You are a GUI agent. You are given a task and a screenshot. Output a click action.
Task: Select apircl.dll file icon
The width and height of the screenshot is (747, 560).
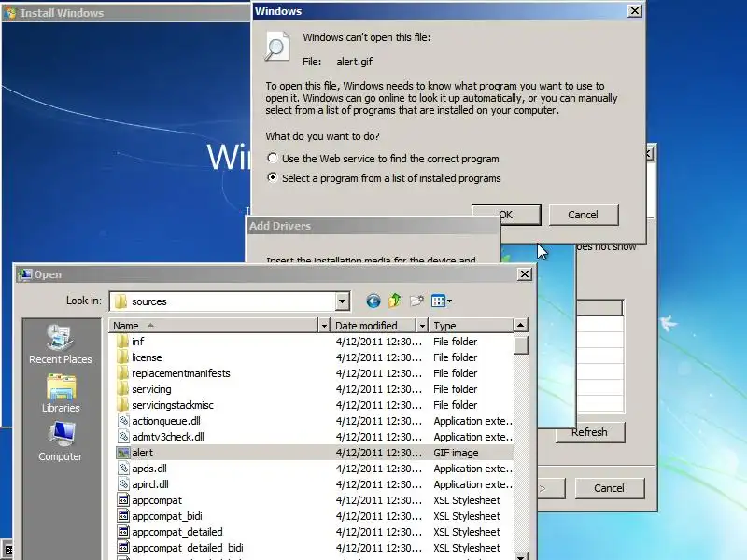pos(123,483)
